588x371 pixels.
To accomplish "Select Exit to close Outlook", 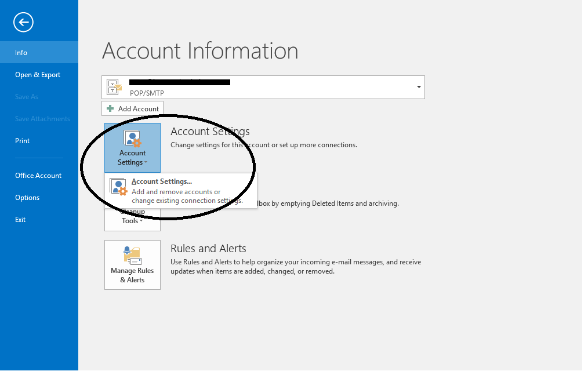I will click(x=20, y=219).
